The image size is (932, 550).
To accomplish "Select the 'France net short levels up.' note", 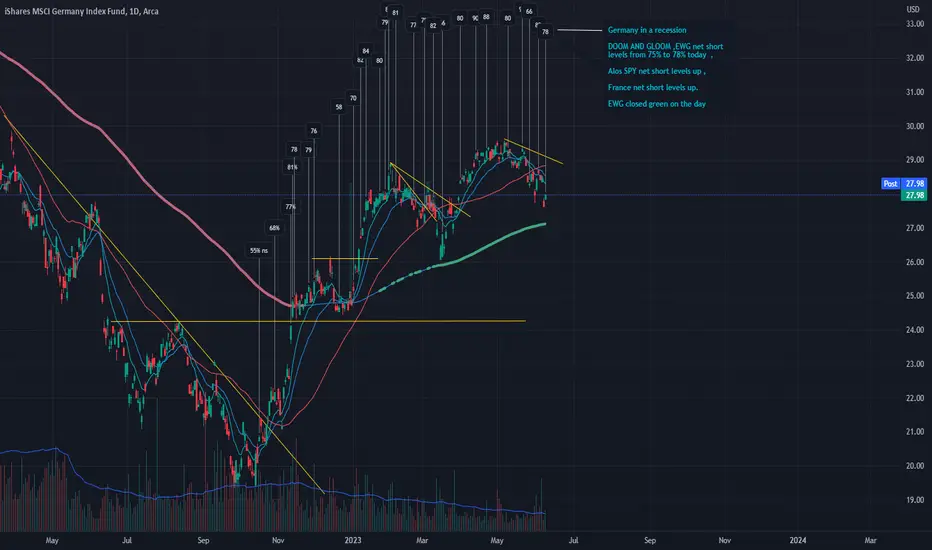I will click(x=653, y=87).
